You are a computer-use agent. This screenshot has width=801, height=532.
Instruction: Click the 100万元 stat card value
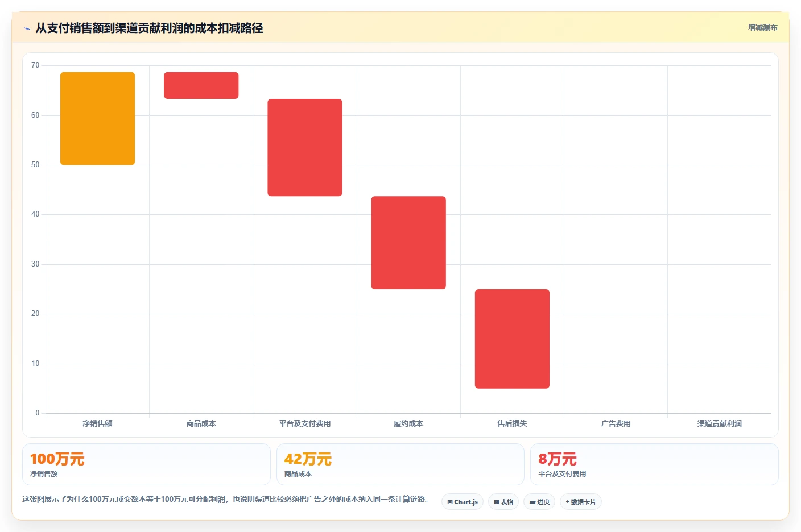pos(57,459)
